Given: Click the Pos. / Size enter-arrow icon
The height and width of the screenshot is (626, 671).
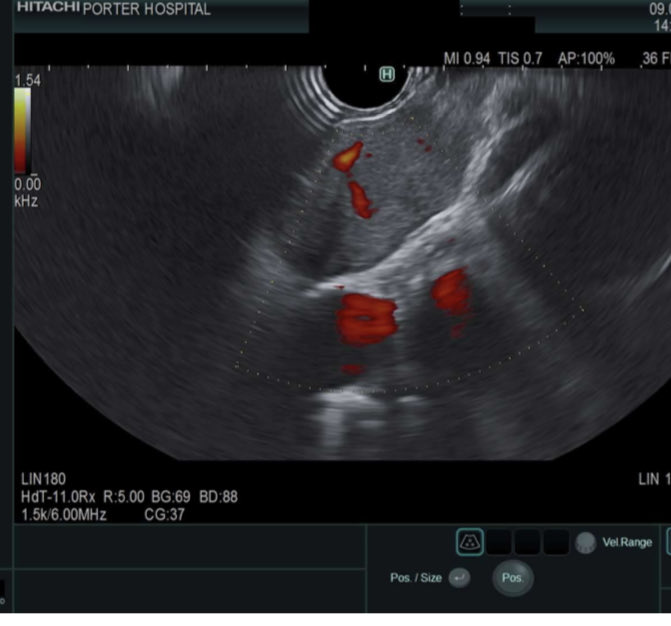Looking at the screenshot, I should (459, 578).
